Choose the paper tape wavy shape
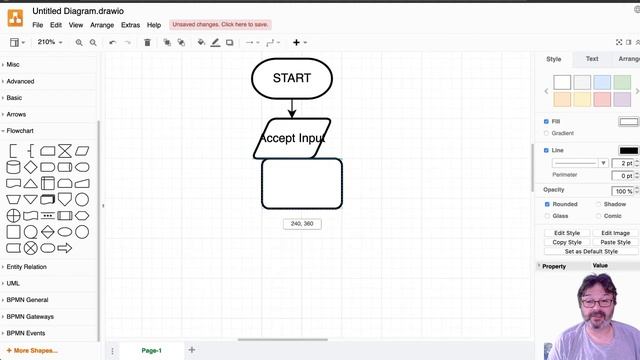Screen dimensions: 640x360 (x=31, y=216)
